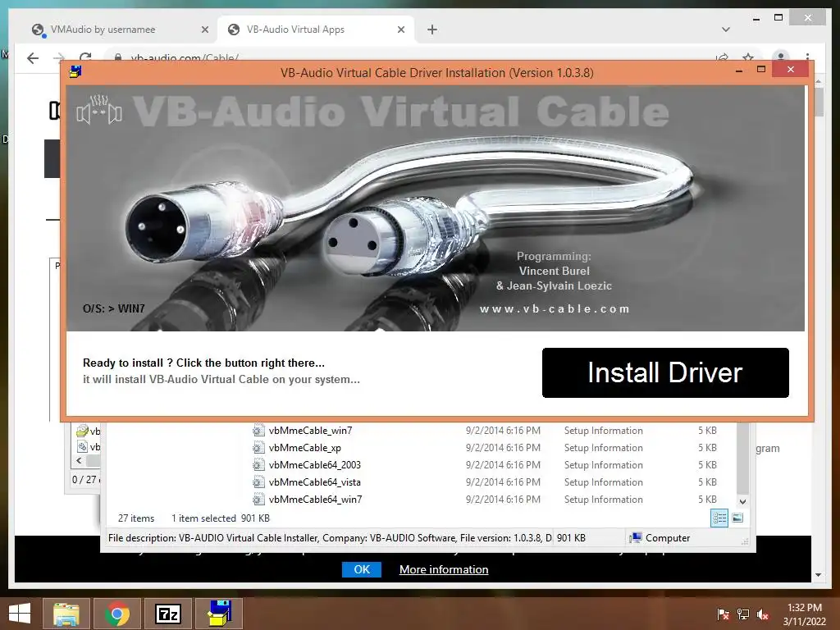Click the vbMmeCable_win7 setup file icon

click(x=258, y=430)
